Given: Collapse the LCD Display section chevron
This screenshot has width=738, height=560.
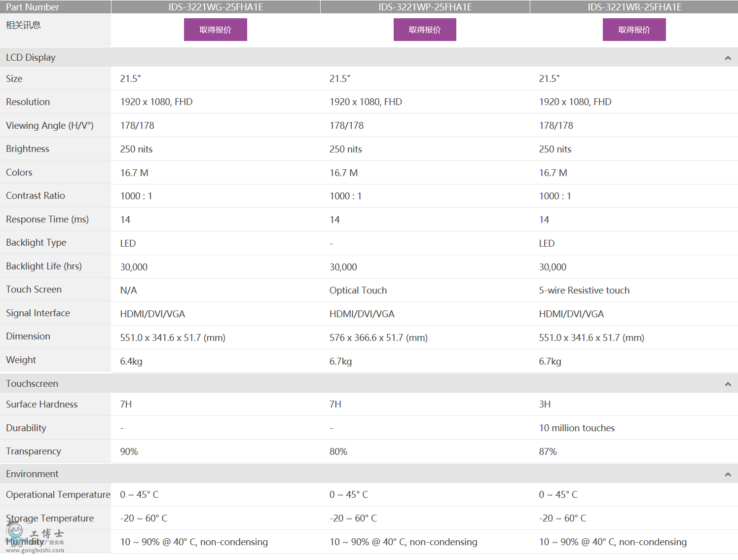Looking at the screenshot, I should [x=727, y=58].
